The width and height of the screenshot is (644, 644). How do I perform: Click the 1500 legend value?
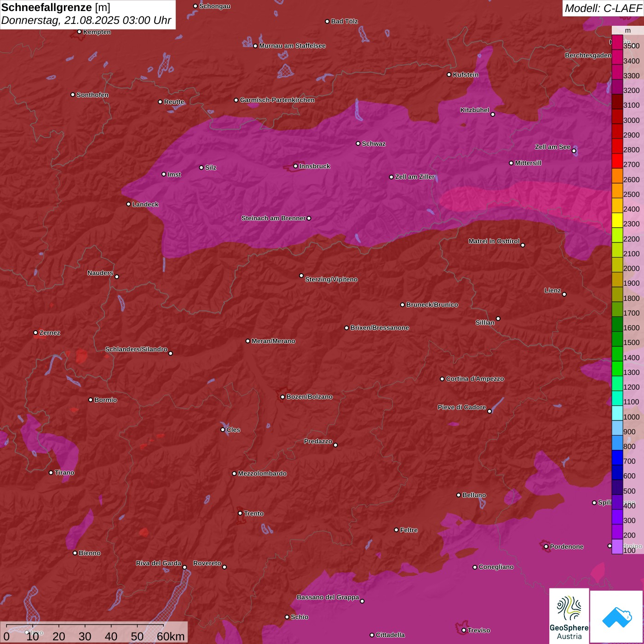631,343
